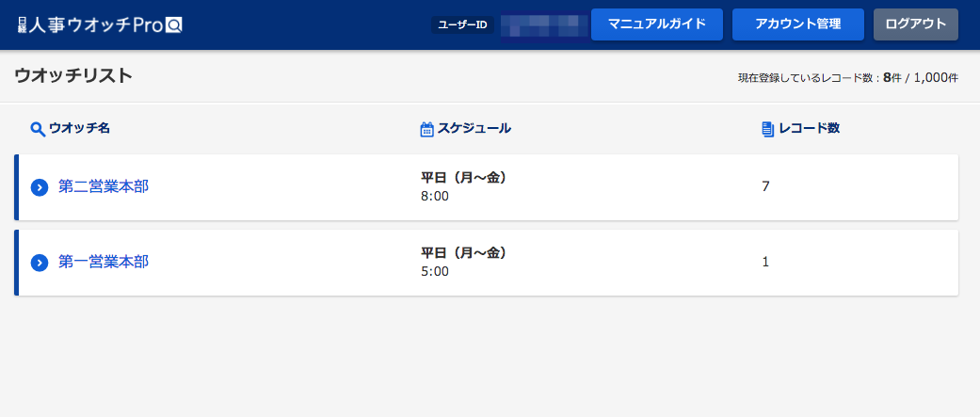Click the スケジュール column header

[x=474, y=129]
